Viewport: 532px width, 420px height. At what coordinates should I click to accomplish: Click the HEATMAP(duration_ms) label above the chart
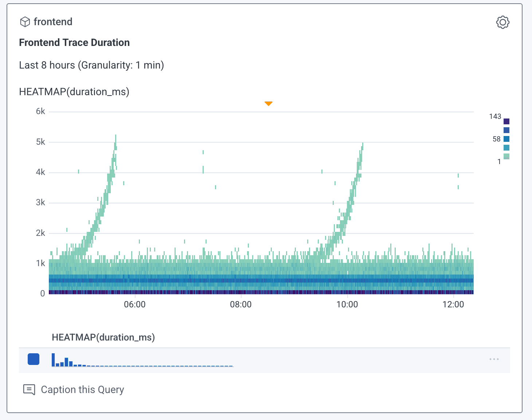point(74,92)
